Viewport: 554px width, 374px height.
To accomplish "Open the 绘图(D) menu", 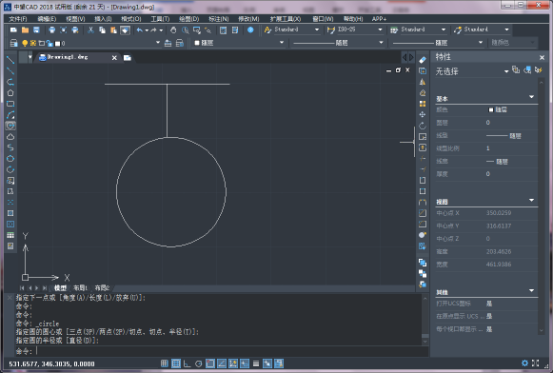I will click(x=189, y=19).
